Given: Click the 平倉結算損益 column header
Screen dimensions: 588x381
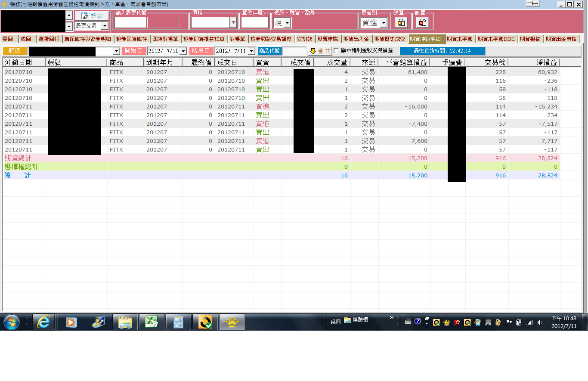Looking at the screenshot, I should (x=404, y=62).
